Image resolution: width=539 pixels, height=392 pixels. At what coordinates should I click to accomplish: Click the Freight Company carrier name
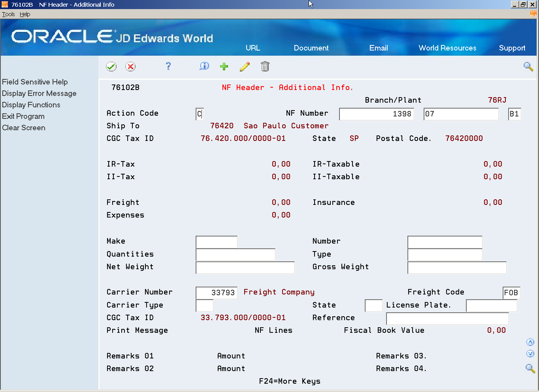coord(279,292)
